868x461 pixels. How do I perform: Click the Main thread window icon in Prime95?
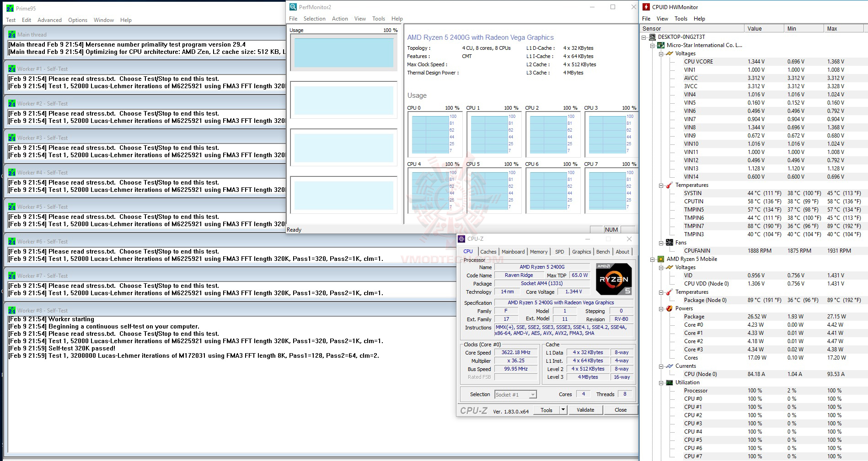click(12, 35)
